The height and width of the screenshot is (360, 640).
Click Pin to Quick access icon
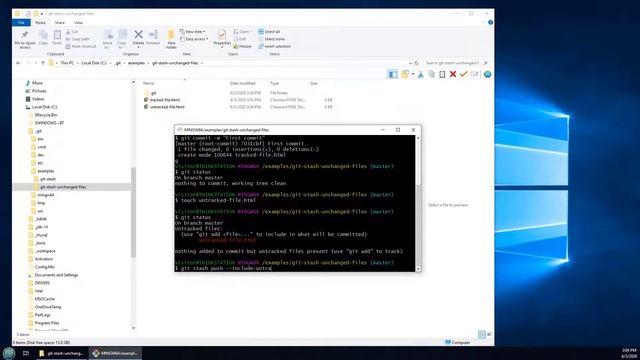point(24,36)
